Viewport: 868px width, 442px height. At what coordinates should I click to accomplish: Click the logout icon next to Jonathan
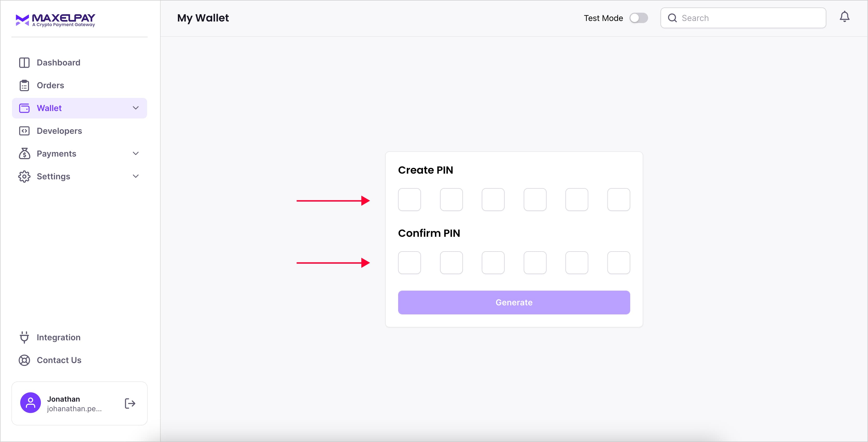tap(130, 403)
